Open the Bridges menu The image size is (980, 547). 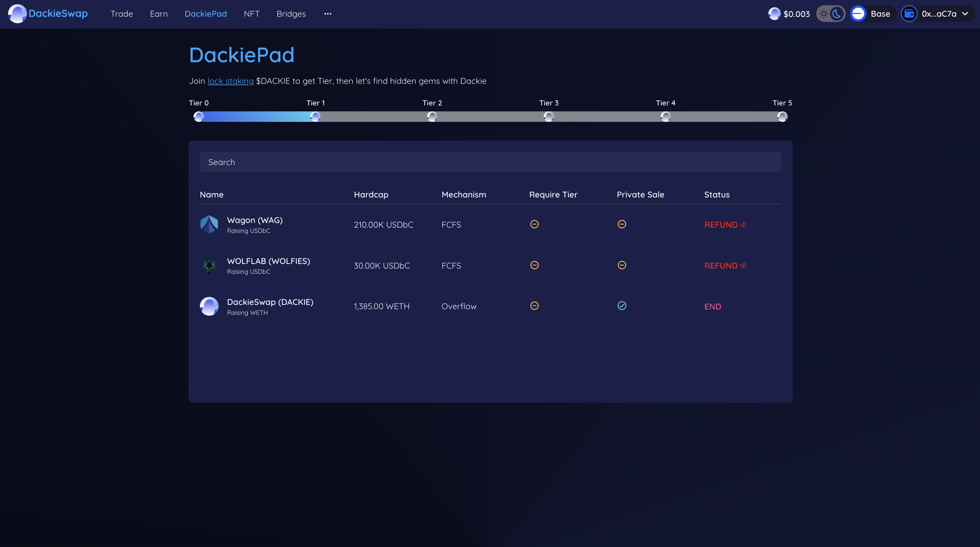point(291,14)
